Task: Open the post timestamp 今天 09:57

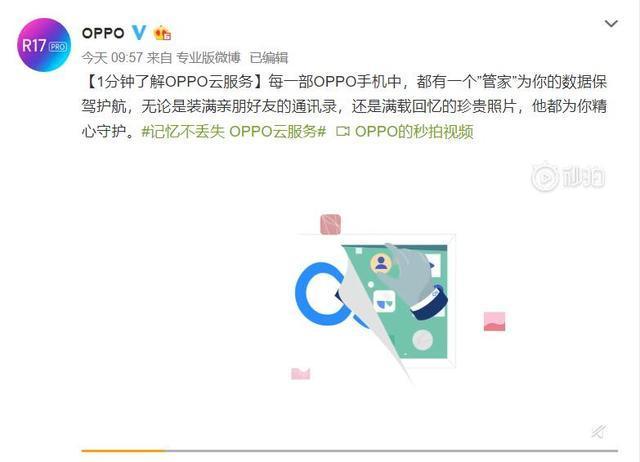Action: [x=112, y=58]
